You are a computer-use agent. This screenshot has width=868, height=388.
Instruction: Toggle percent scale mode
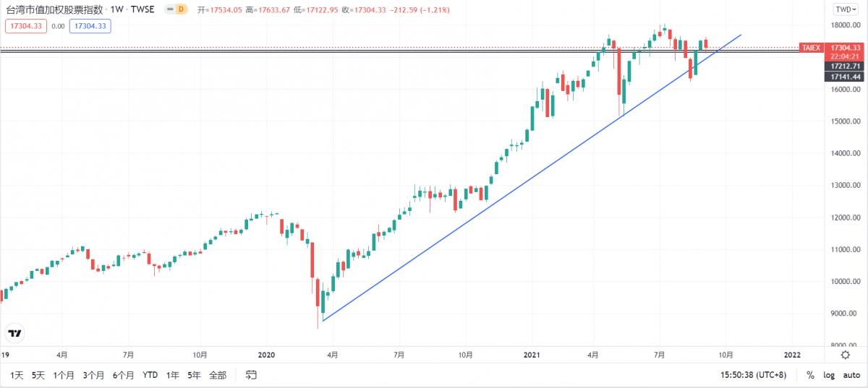(x=810, y=375)
